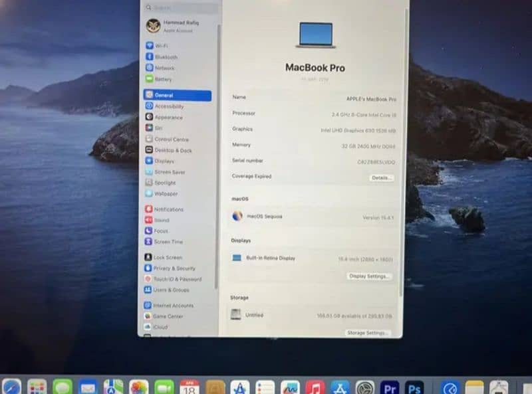Click the serial number value
Image resolution: width=532 pixels, height=394 pixels.
[x=376, y=162]
